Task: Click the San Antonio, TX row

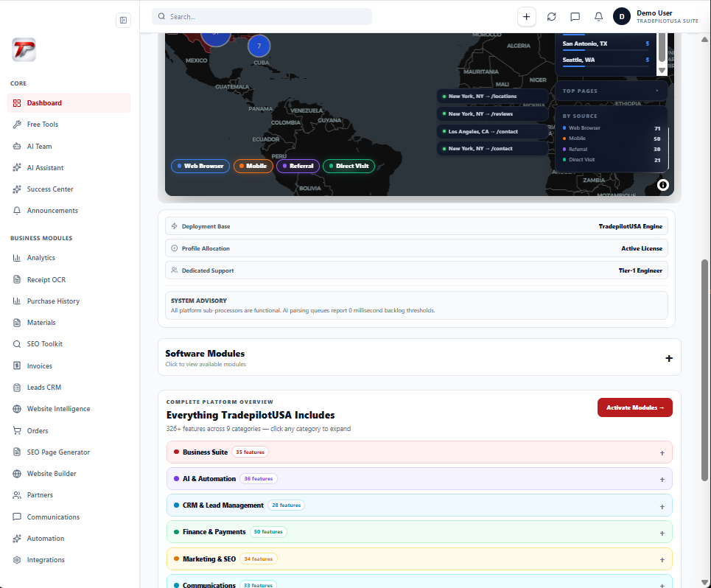Action: [x=606, y=44]
